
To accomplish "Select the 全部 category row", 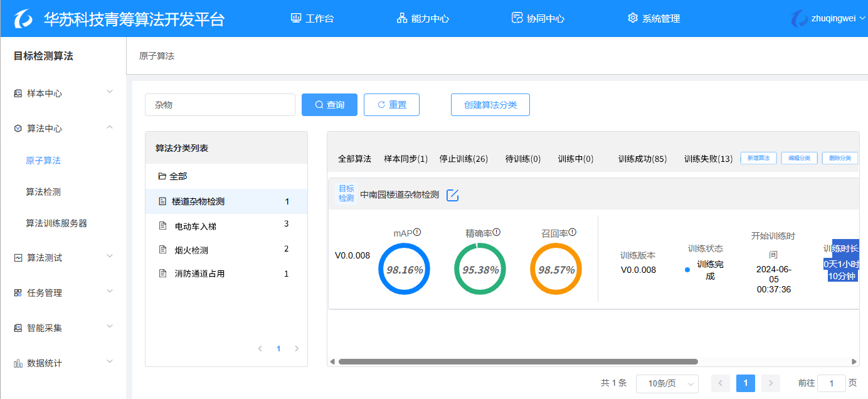I will (x=226, y=177).
